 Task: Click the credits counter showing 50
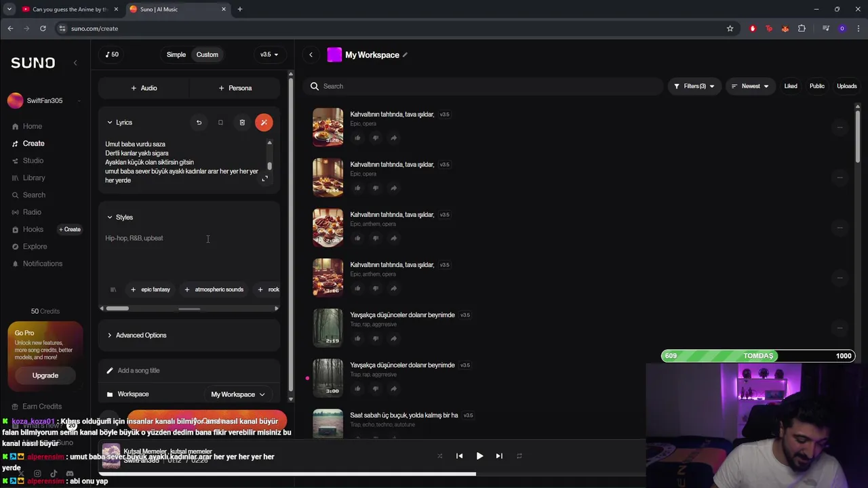(113, 55)
